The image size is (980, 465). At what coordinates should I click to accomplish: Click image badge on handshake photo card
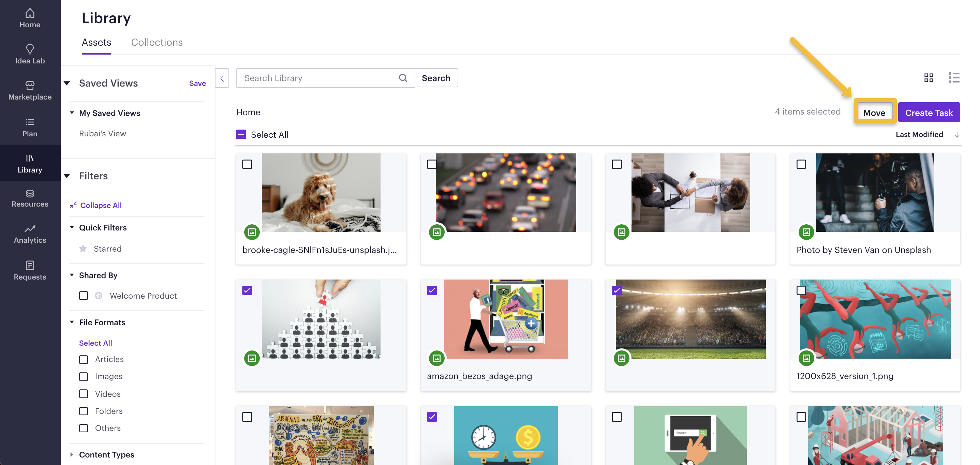tap(622, 232)
